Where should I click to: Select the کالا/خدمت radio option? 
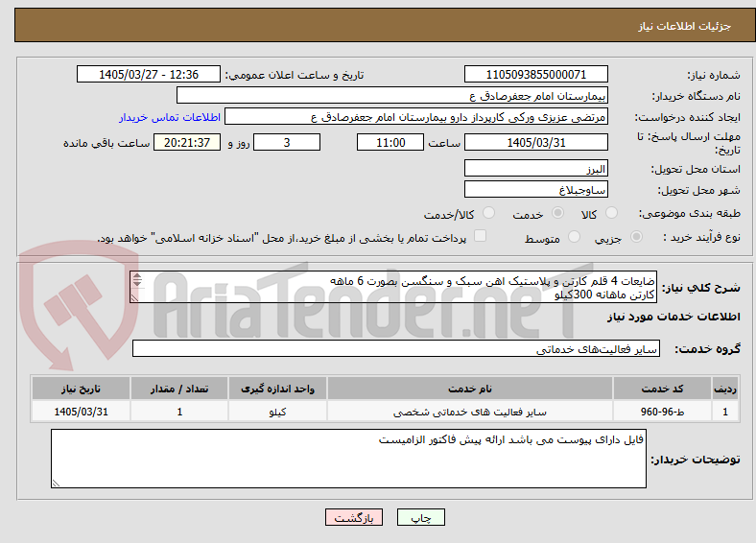(x=488, y=213)
